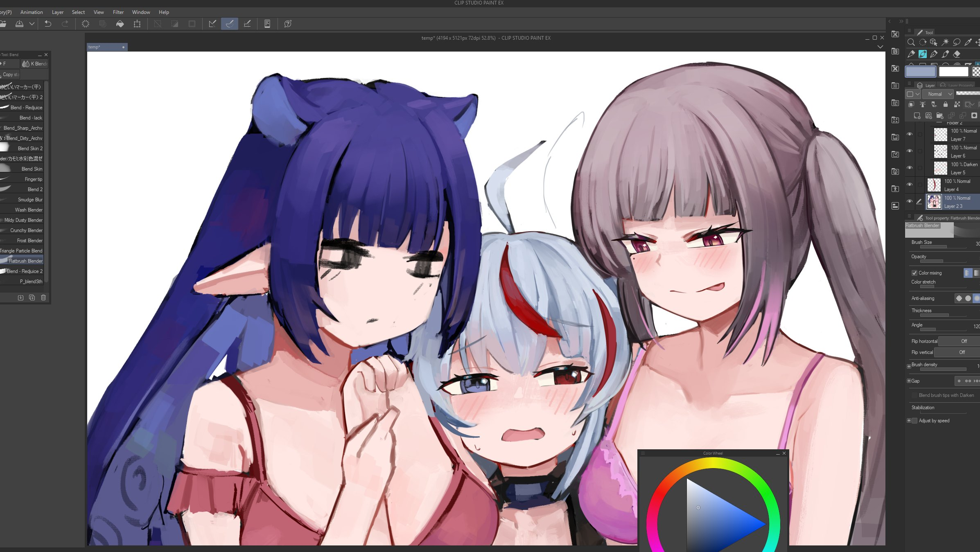Click the Undo arrow in the toolbar
This screenshot has height=552, width=980.
click(x=48, y=24)
